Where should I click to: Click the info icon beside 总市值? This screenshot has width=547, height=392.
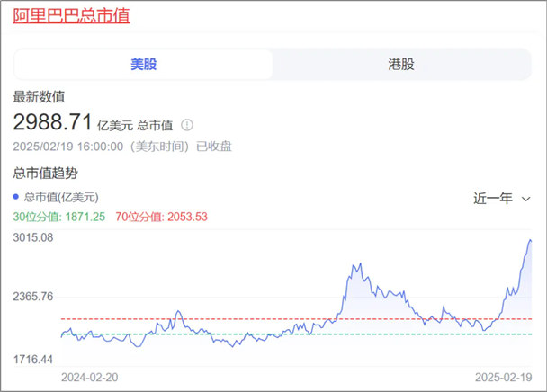(187, 125)
